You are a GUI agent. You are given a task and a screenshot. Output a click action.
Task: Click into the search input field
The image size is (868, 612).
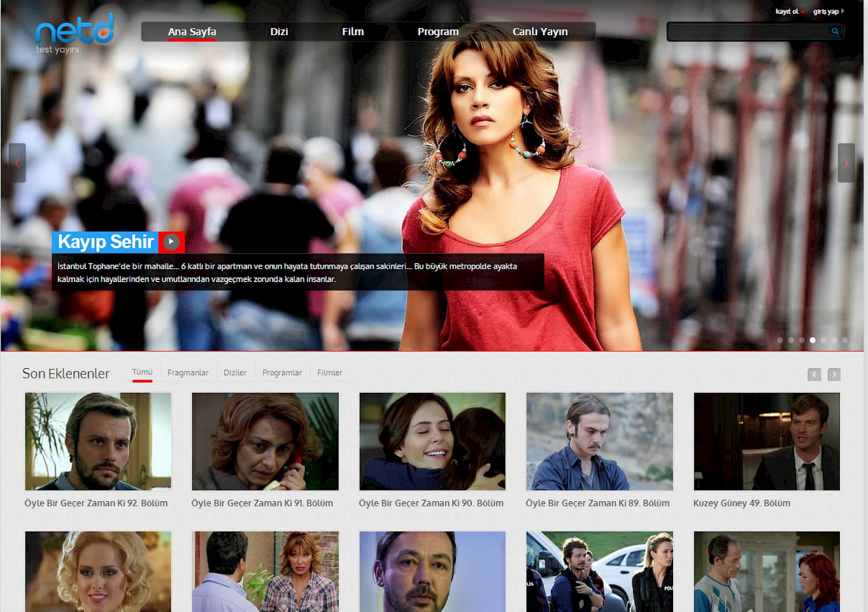coord(748,32)
